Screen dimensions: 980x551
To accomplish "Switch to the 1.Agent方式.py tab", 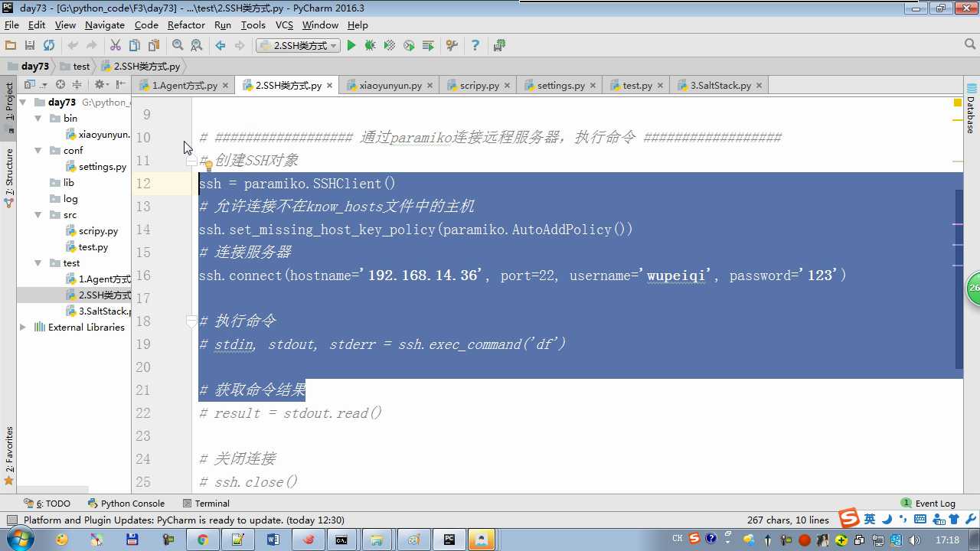I will (183, 86).
